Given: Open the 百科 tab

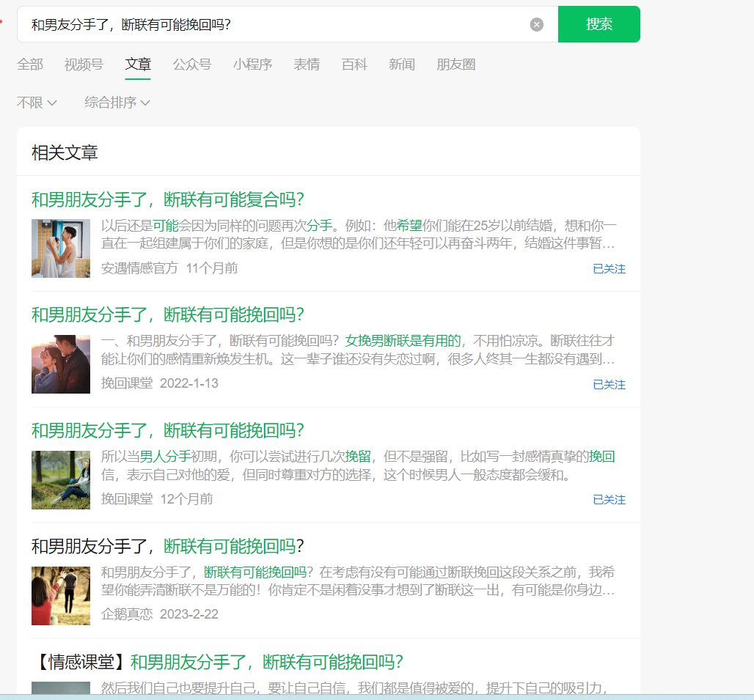Looking at the screenshot, I should click(354, 65).
